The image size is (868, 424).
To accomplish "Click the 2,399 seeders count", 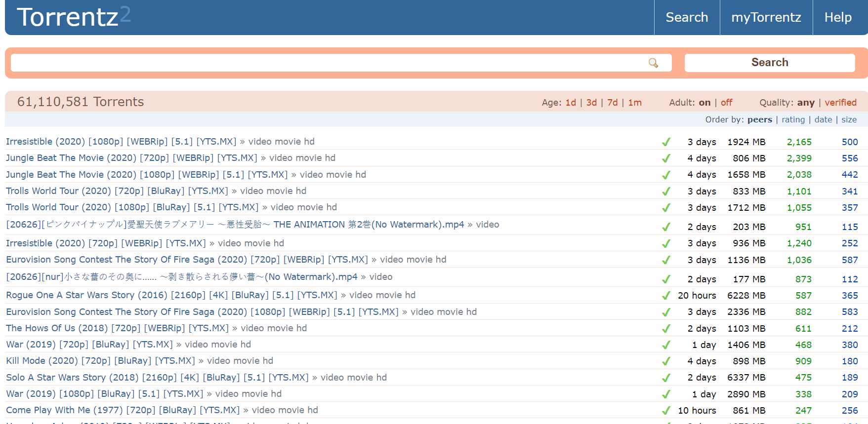I will click(799, 158).
